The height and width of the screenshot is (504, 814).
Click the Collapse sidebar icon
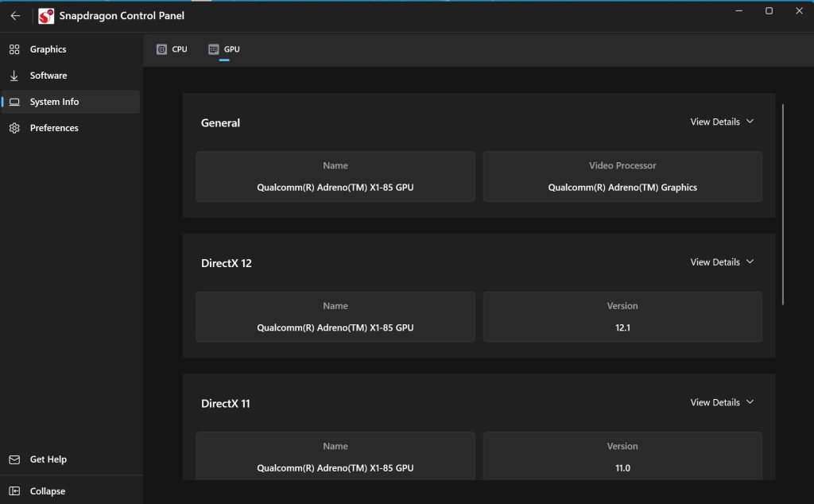[x=13, y=491]
